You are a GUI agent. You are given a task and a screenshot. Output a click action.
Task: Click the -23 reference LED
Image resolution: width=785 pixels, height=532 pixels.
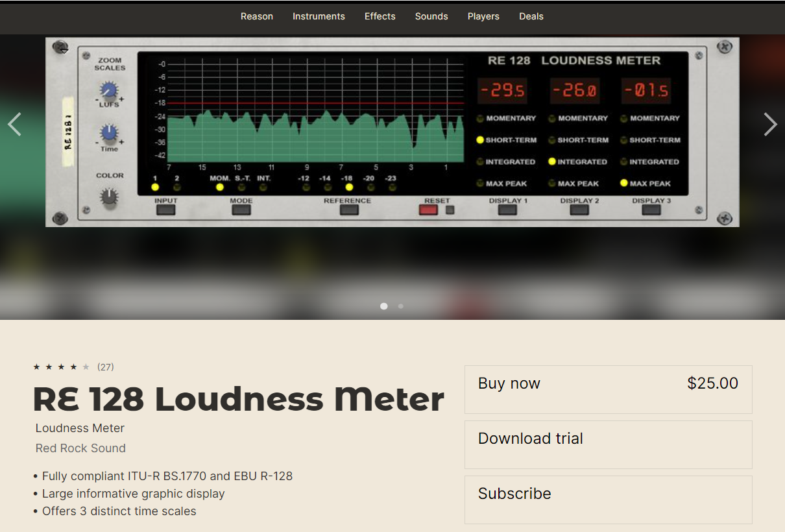392,187
